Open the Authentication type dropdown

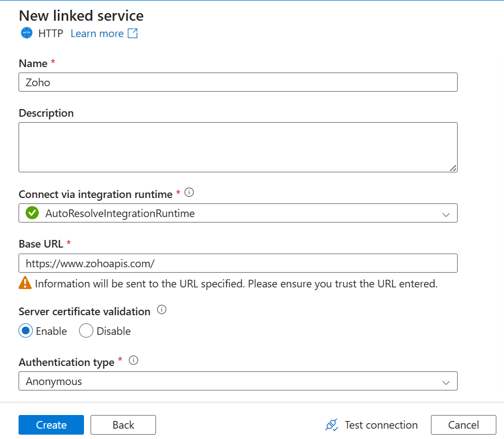coord(238,381)
